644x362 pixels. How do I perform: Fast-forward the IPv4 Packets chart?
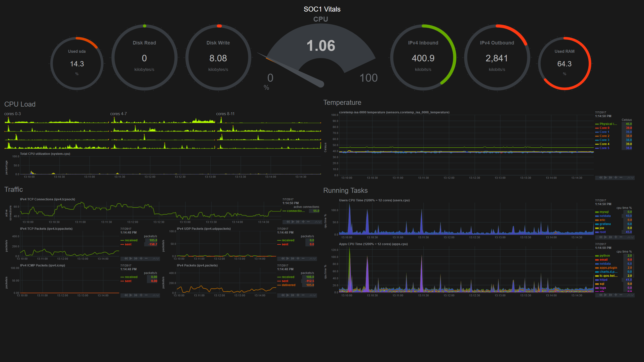293,295
